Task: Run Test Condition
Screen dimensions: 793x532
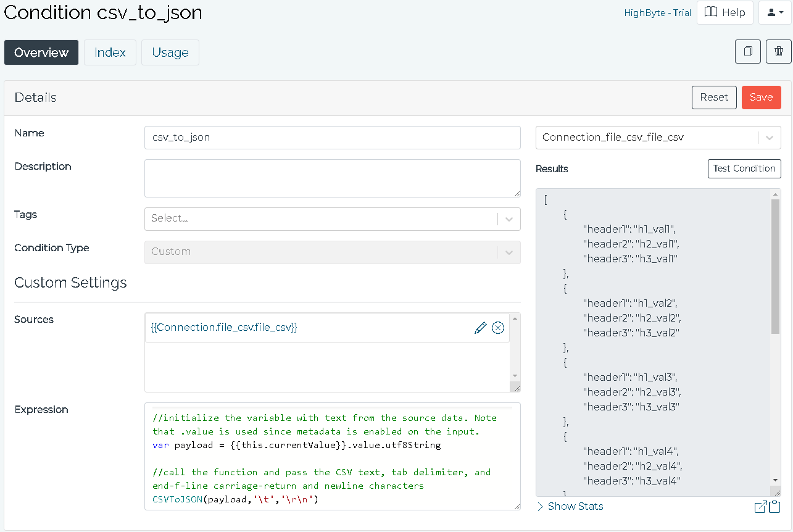Action: point(744,168)
